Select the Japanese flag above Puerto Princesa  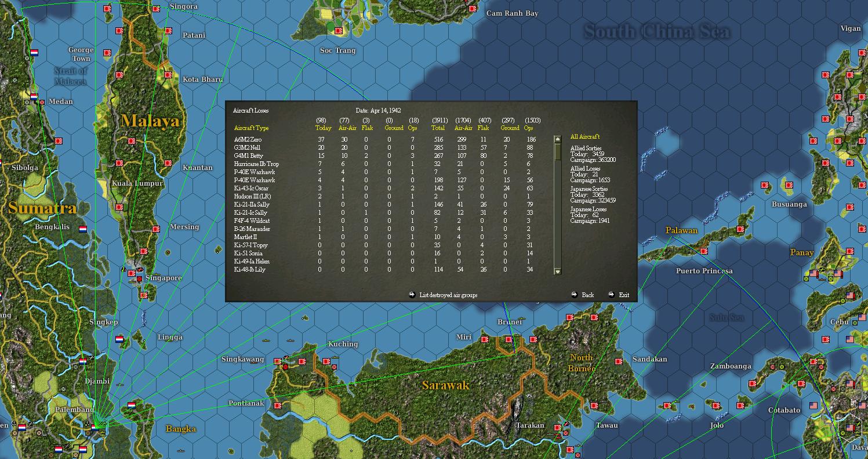[x=704, y=251]
